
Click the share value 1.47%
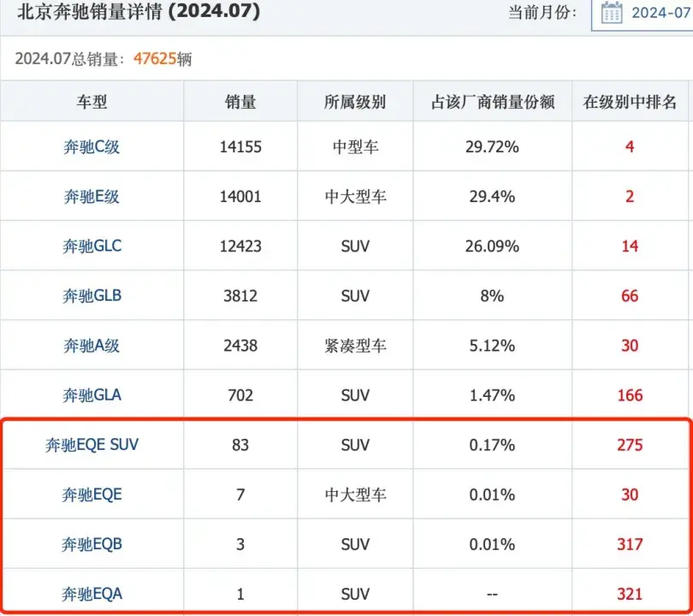click(x=492, y=395)
